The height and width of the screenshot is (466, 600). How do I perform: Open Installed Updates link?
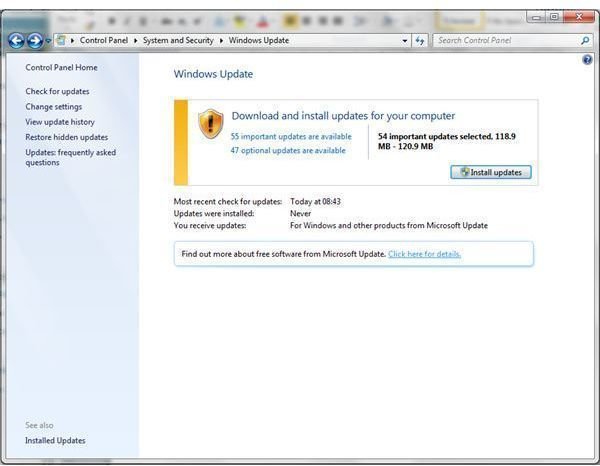[x=55, y=440]
